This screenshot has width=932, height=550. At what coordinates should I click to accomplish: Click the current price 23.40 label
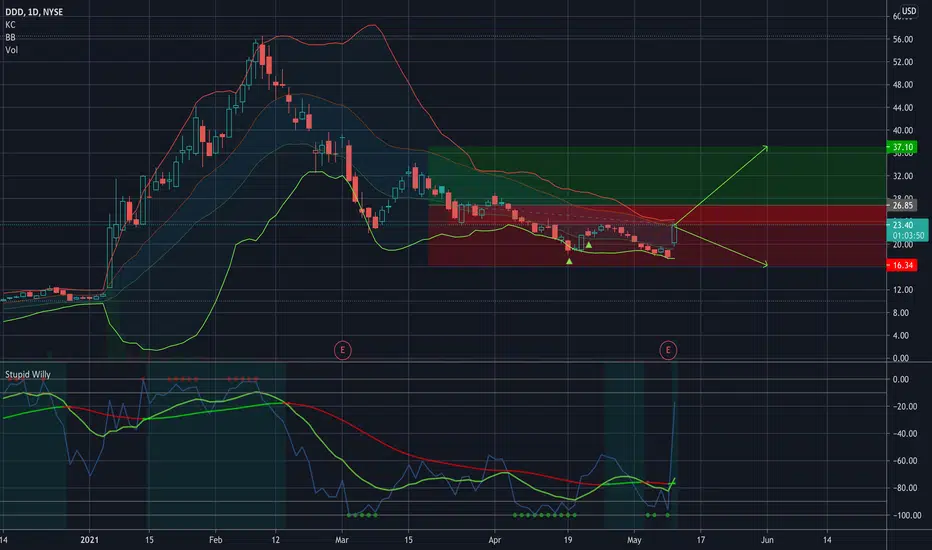point(903,225)
